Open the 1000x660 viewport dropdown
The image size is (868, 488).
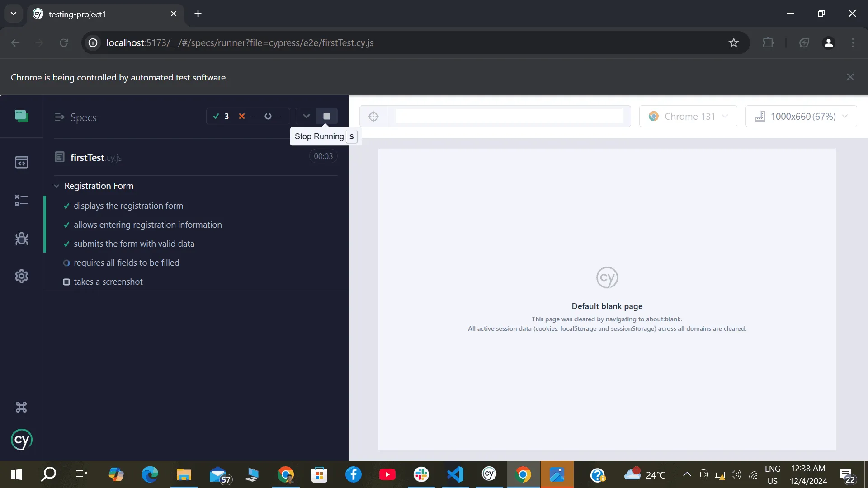tap(801, 117)
